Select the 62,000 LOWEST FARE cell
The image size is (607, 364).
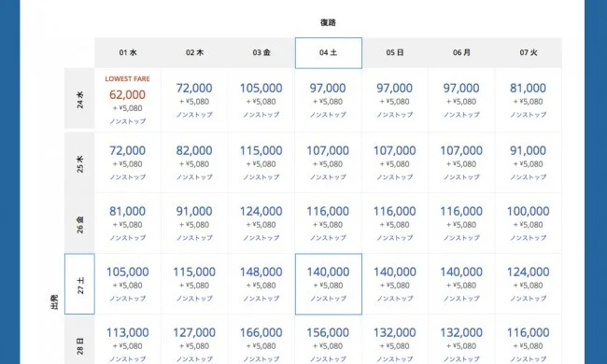coord(127,100)
